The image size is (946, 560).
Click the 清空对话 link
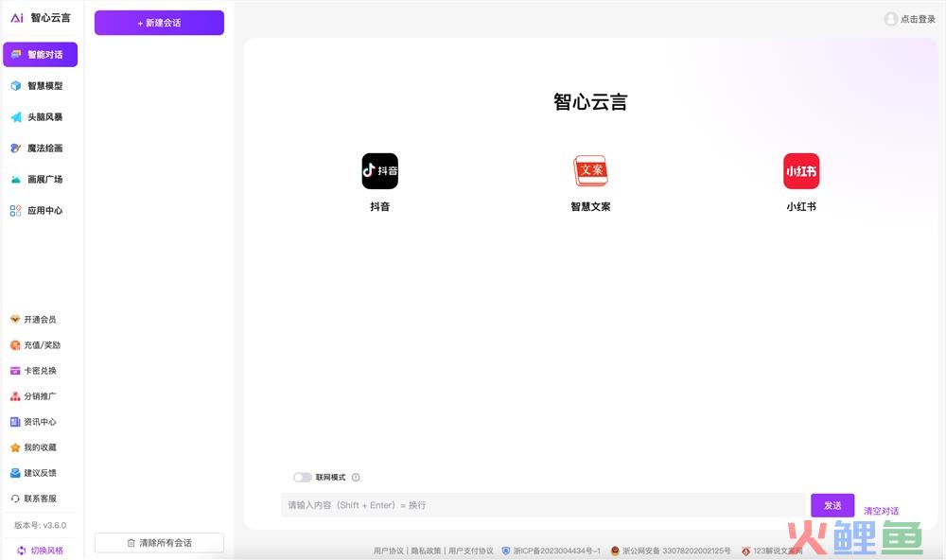coord(882,511)
